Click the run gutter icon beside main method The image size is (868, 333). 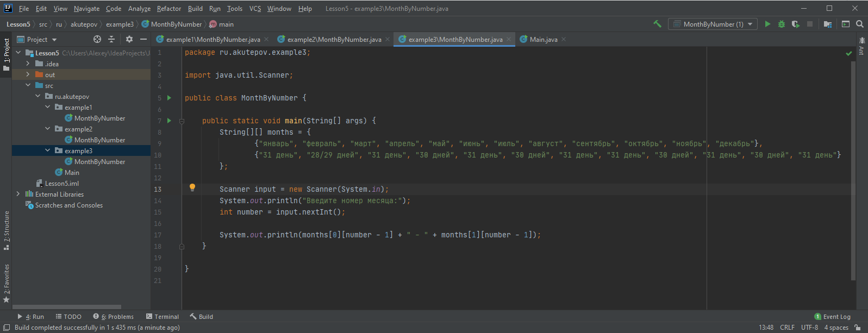169,121
